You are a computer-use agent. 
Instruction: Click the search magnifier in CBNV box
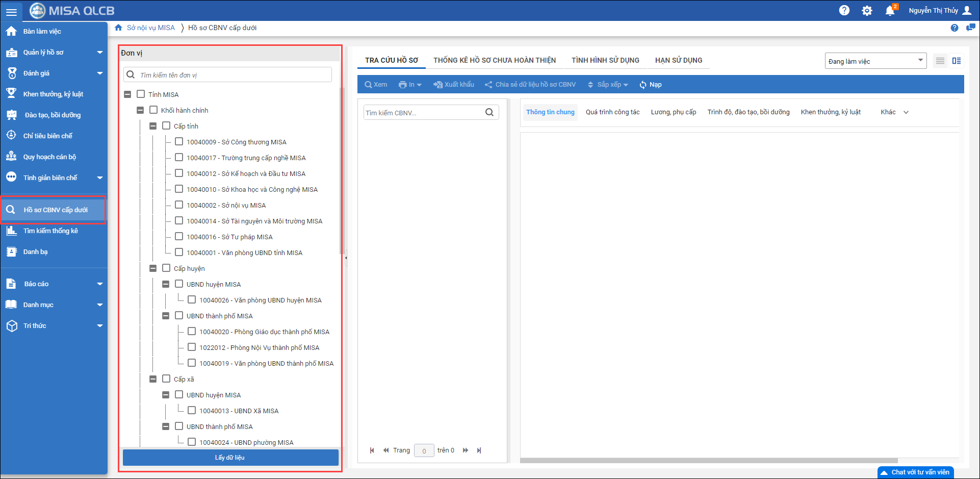[489, 112]
